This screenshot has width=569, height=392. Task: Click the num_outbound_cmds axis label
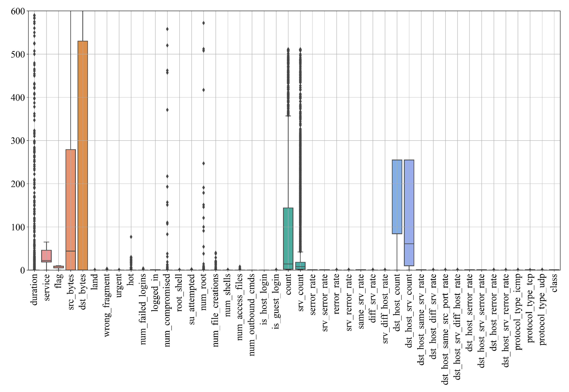[252, 315]
